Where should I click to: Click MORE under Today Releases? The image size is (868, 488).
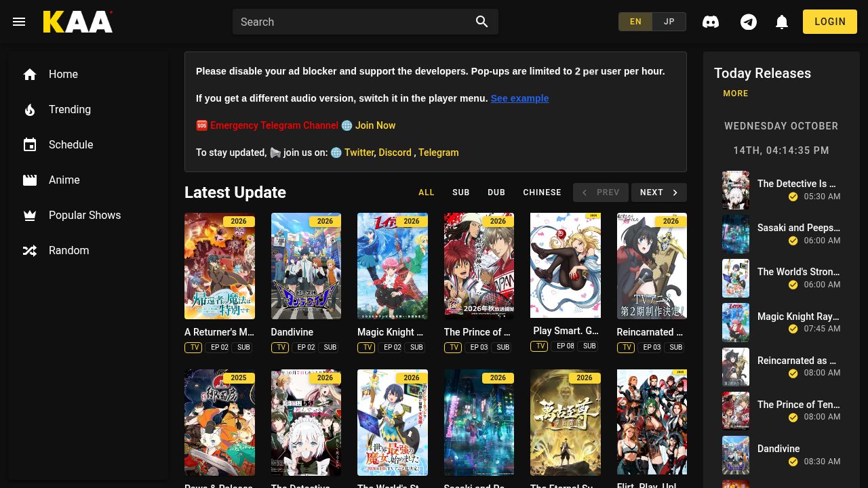click(x=736, y=94)
